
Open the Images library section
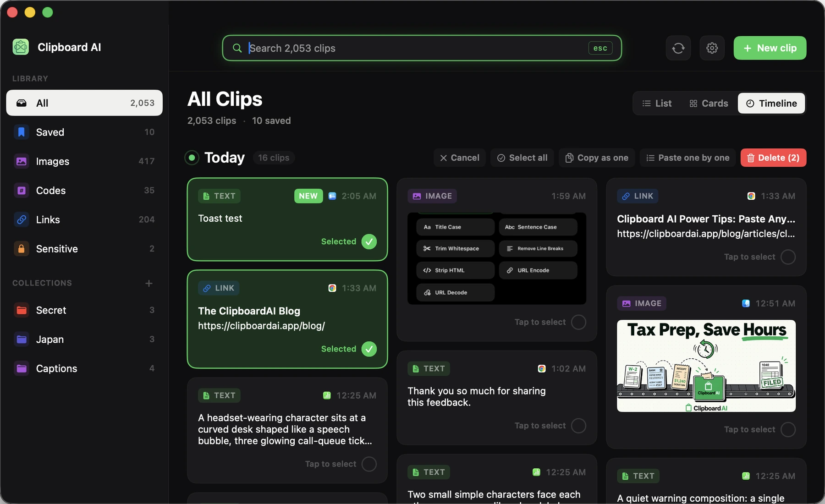[x=84, y=161]
